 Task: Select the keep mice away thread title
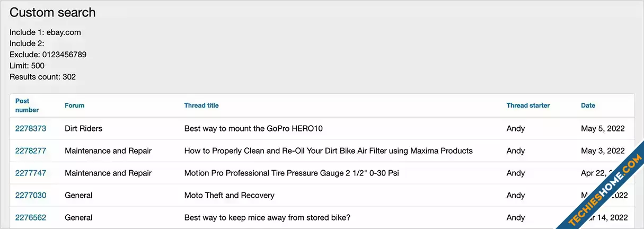click(x=267, y=217)
